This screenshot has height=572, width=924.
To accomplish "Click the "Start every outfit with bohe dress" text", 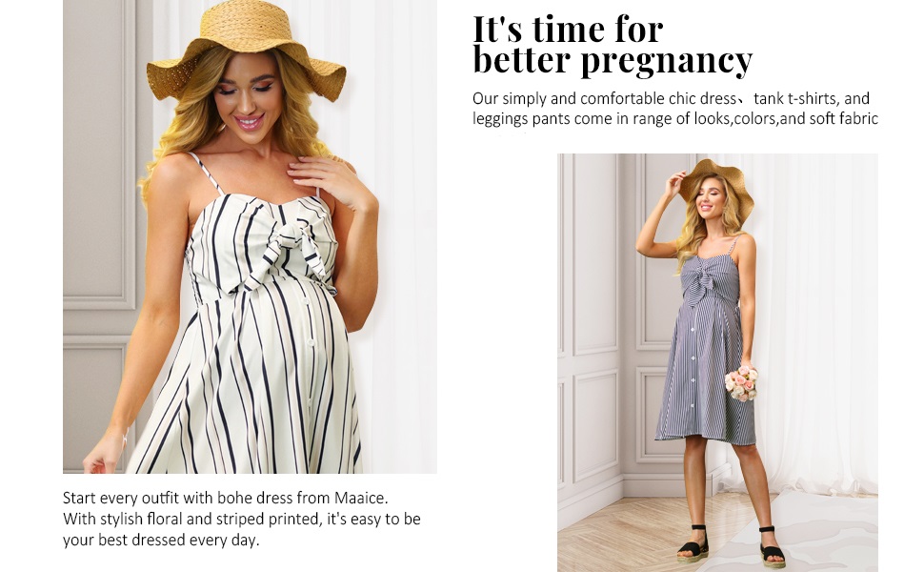I will point(226,498).
